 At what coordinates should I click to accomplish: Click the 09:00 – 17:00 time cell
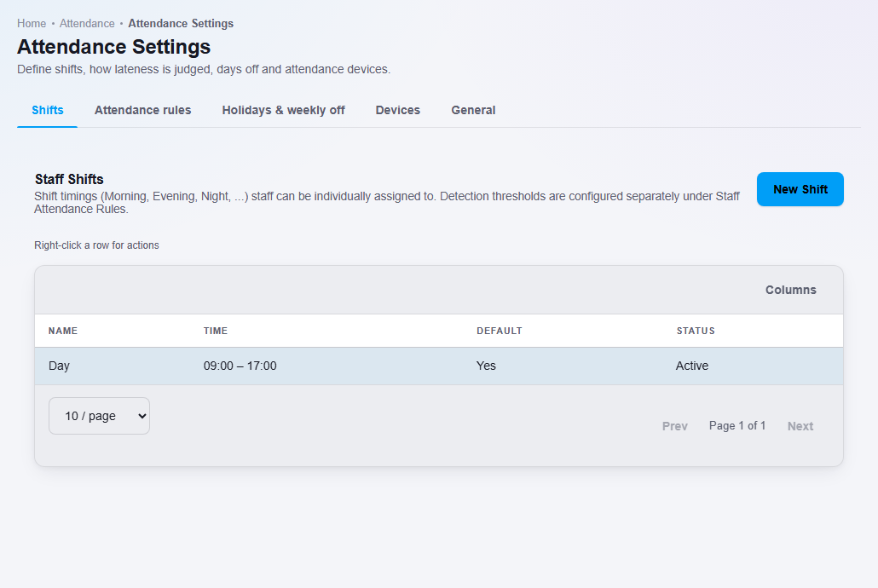(x=240, y=366)
